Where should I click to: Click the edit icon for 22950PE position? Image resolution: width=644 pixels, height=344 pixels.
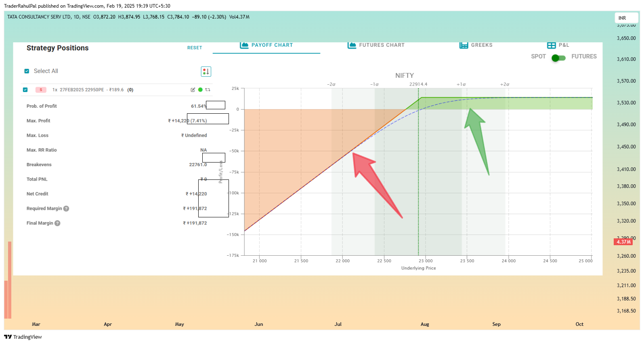(x=193, y=90)
